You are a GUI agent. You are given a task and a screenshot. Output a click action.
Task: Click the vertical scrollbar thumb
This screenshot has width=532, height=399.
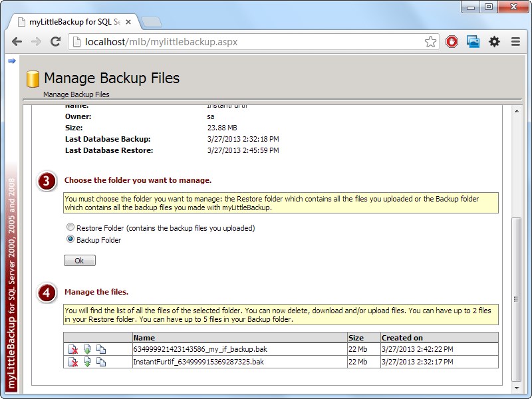click(x=517, y=299)
